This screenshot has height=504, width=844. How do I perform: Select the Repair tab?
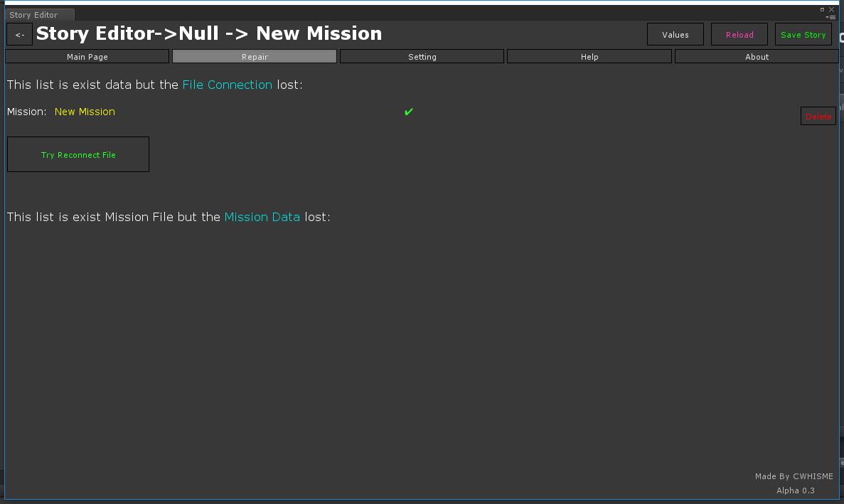click(x=255, y=57)
